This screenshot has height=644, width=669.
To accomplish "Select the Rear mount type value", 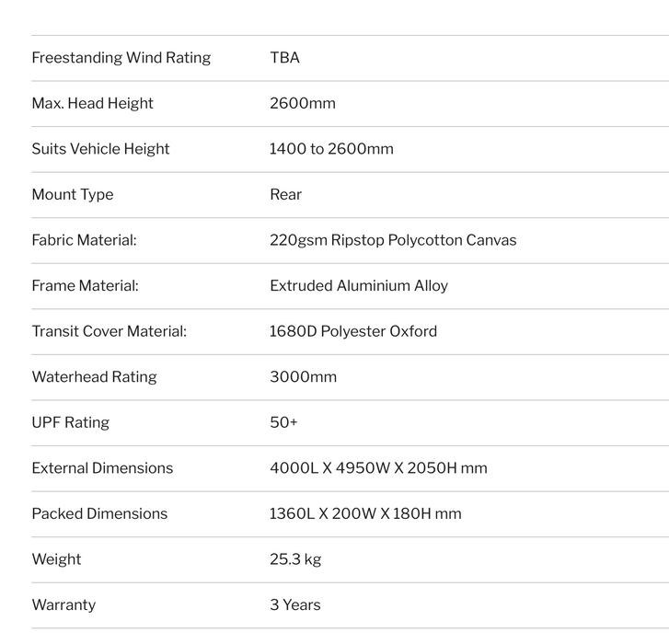I will pyautogui.click(x=285, y=194).
